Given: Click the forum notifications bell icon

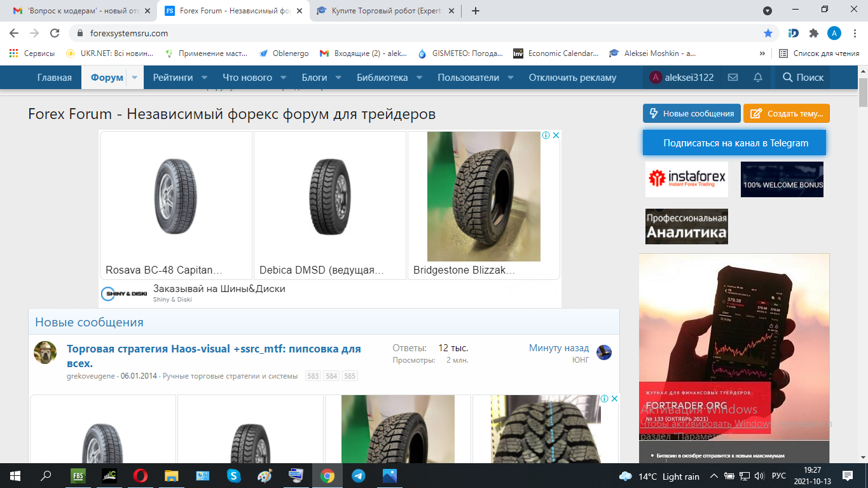Looking at the screenshot, I should (x=757, y=78).
